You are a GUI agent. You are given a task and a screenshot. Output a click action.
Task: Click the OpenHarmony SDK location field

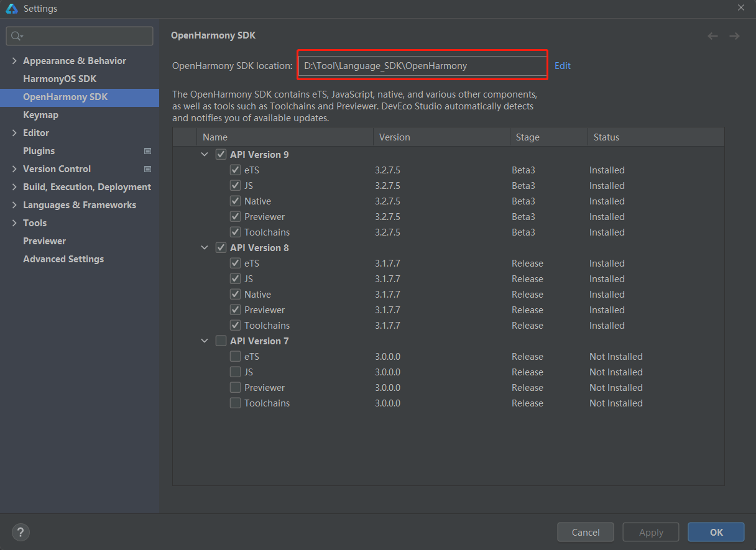point(422,66)
